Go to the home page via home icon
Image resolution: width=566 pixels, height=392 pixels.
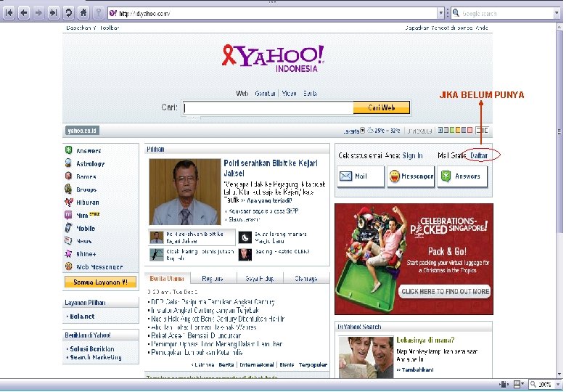[83, 13]
